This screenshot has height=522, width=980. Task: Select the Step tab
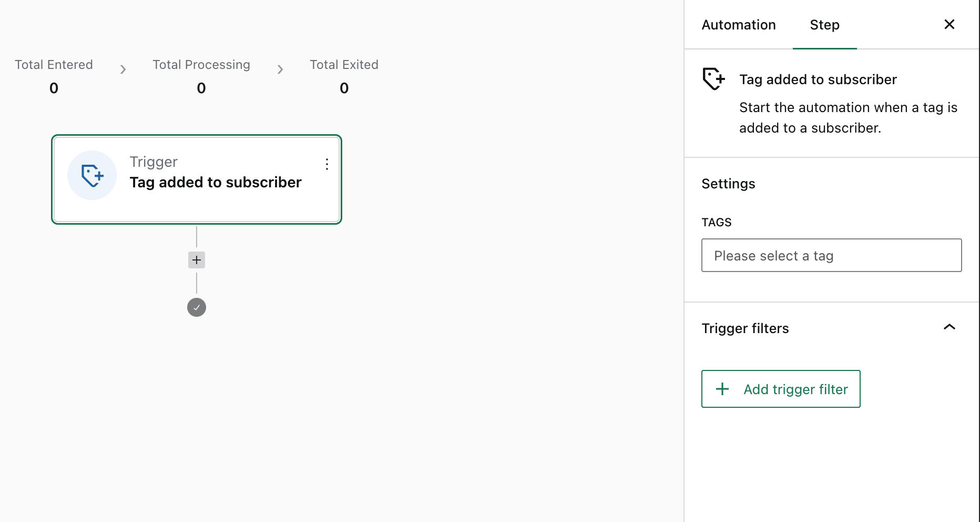[824, 25]
